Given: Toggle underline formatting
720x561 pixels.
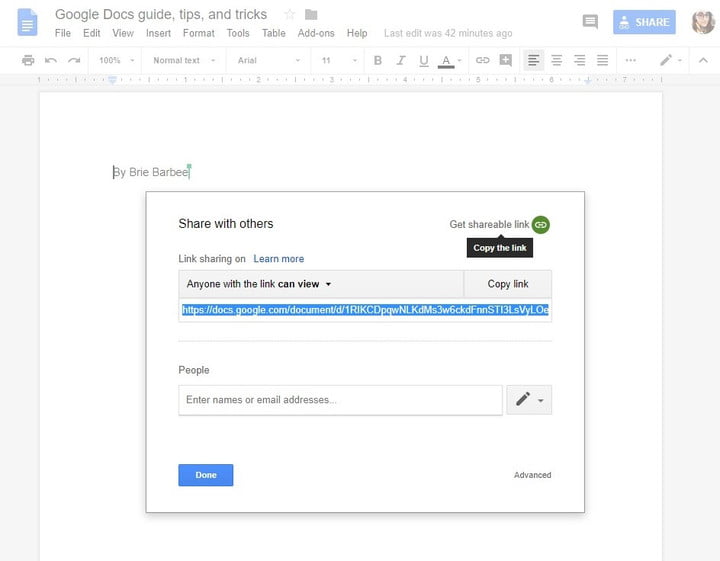Looking at the screenshot, I should 423,61.
